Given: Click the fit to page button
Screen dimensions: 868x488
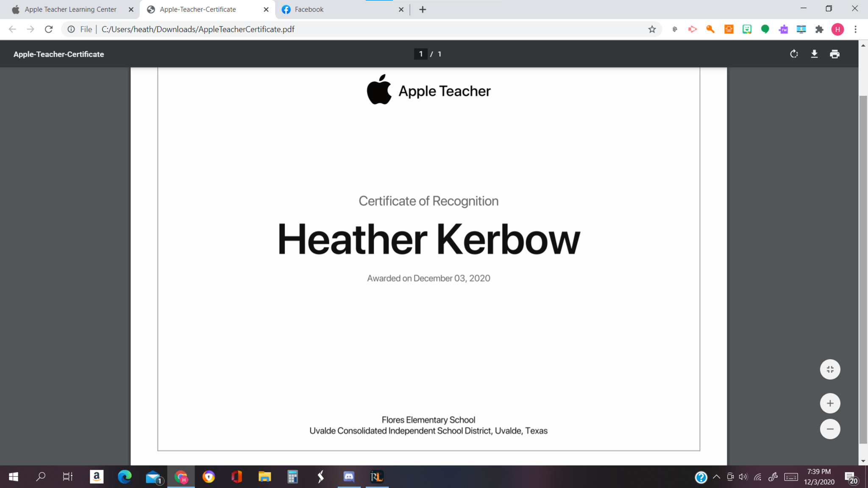Looking at the screenshot, I should point(830,369).
